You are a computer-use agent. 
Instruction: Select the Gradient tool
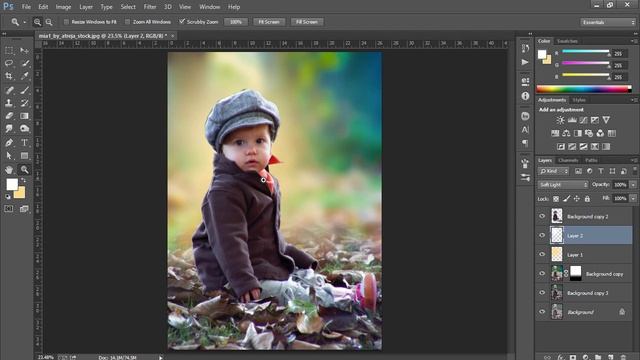[24, 116]
